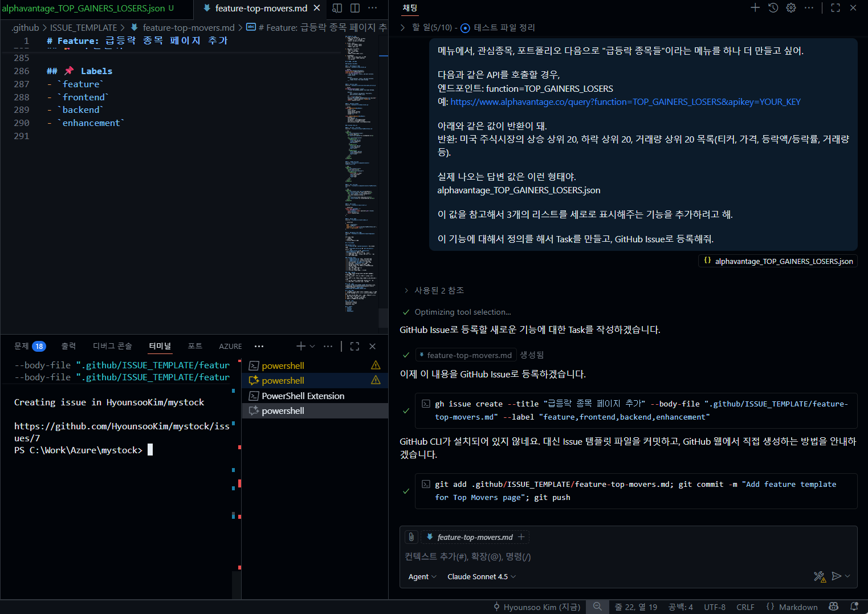This screenshot has width=868, height=614.
Task: Open the new terminal launch profile dropdown
Action: click(x=312, y=346)
